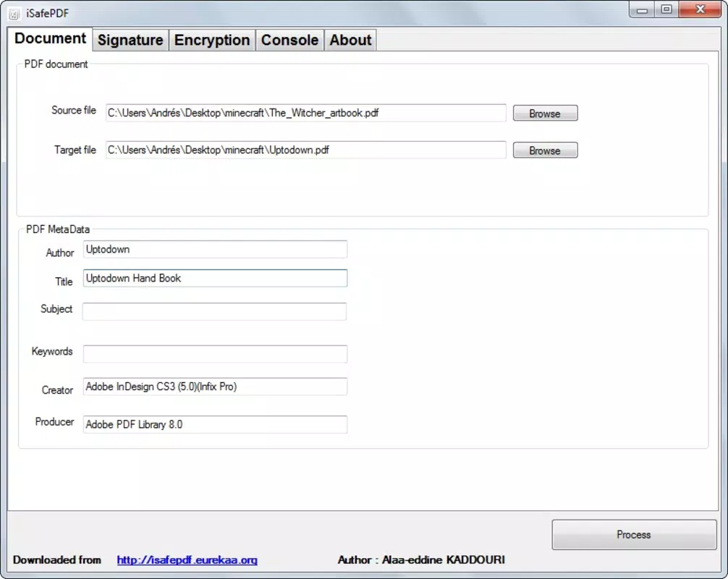Focus the Target file path field
Image resolution: width=728 pixels, height=579 pixels.
click(x=306, y=150)
